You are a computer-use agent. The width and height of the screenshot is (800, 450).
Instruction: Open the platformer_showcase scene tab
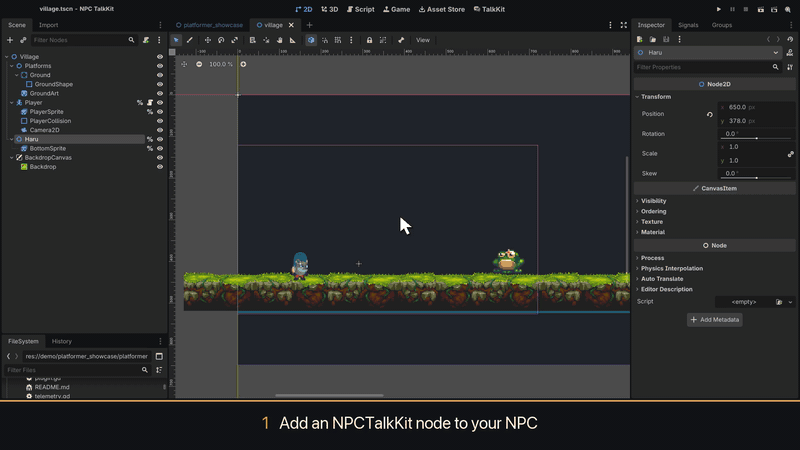(209, 25)
